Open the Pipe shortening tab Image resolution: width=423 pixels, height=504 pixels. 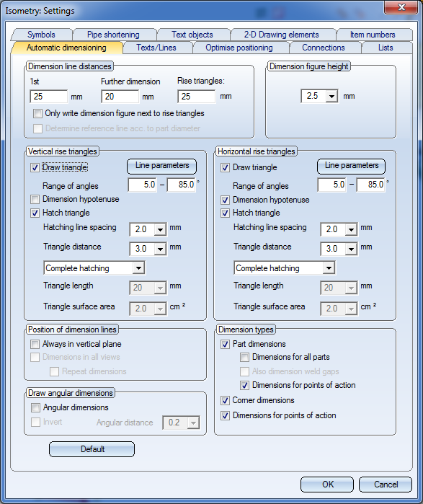(x=113, y=35)
